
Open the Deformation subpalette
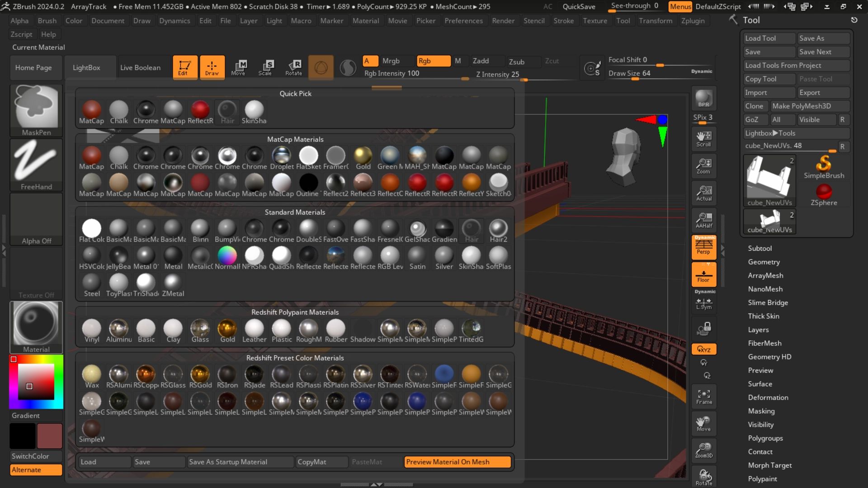point(768,398)
